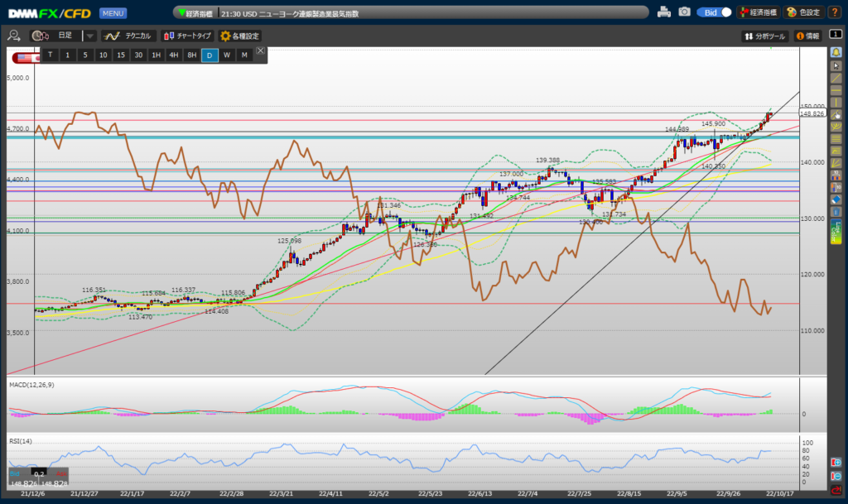Open 各種設定 settings button

coord(239,36)
